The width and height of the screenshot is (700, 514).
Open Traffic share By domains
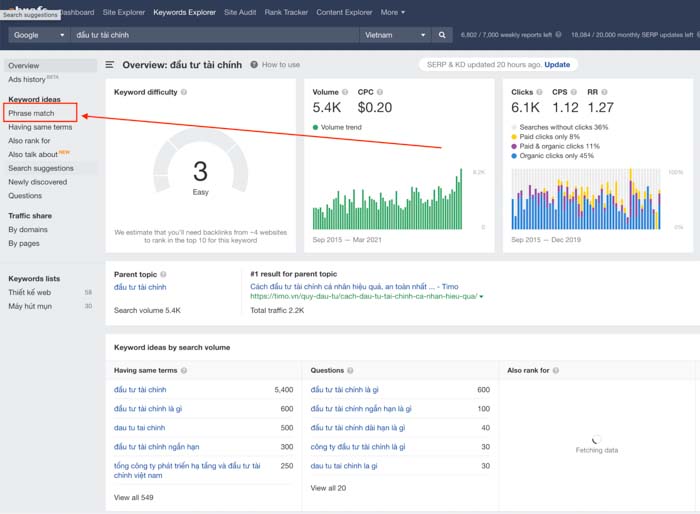[x=28, y=230]
